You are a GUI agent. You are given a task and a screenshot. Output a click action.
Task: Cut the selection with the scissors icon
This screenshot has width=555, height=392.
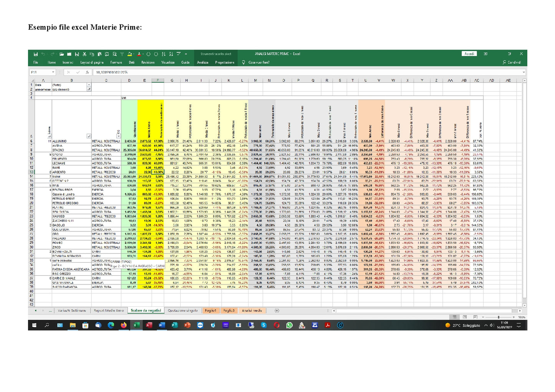(x=84, y=54)
